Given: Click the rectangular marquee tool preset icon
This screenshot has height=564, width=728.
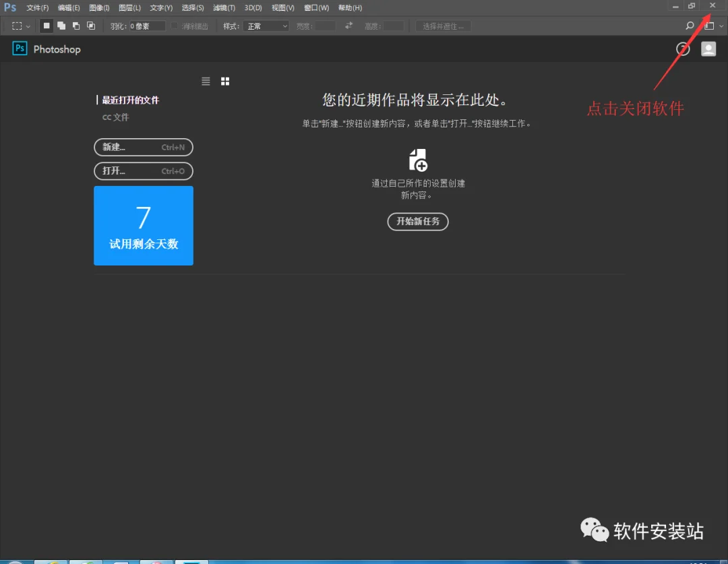Looking at the screenshot, I should coord(17,26).
